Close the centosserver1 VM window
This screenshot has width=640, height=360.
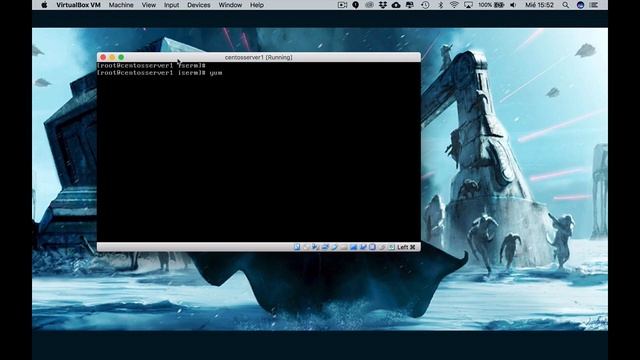click(103, 58)
